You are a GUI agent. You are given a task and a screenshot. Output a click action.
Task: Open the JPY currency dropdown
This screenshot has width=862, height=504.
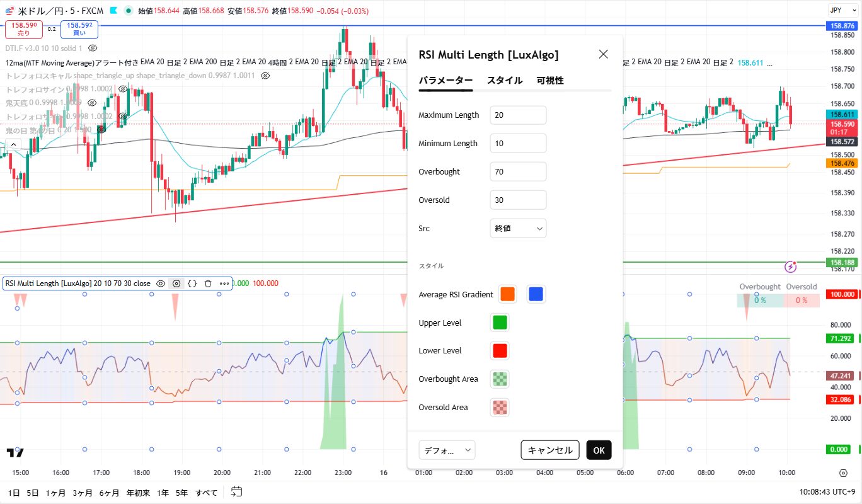click(x=841, y=10)
